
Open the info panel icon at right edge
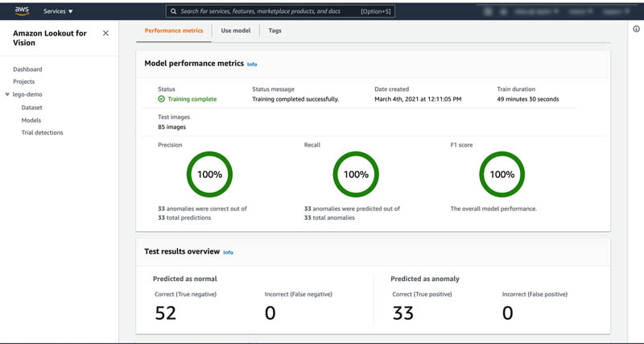point(636,29)
